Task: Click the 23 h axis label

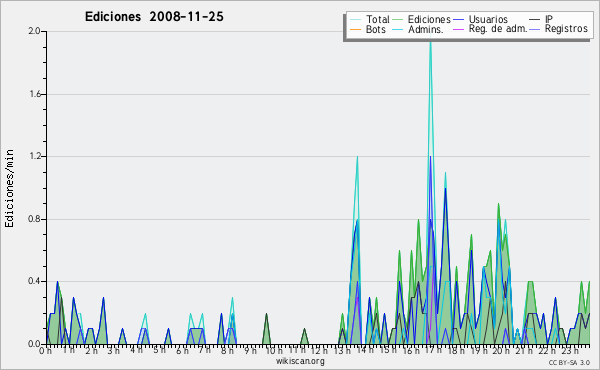Action: pyautogui.click(x=570, y=350)
